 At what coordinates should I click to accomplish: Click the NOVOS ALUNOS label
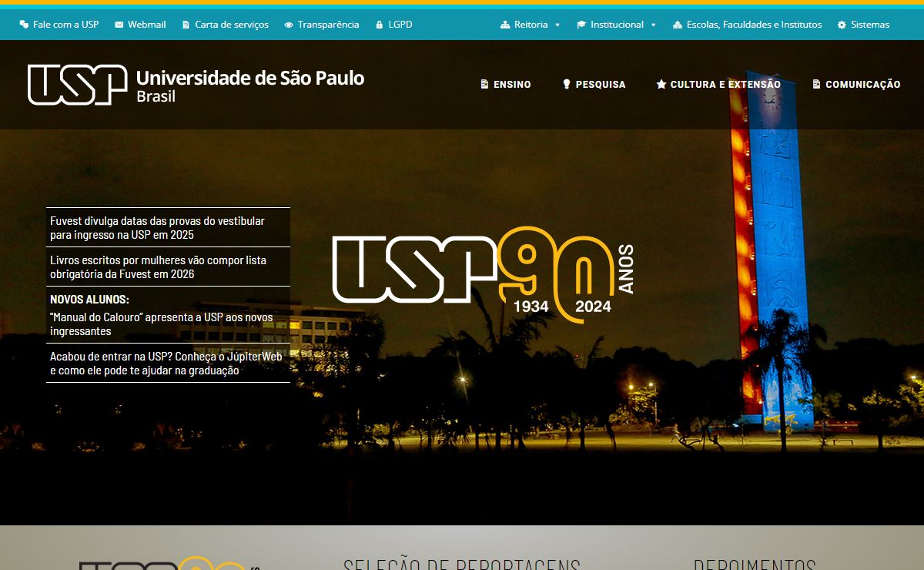pyautogui.click(x=89, y=299)
